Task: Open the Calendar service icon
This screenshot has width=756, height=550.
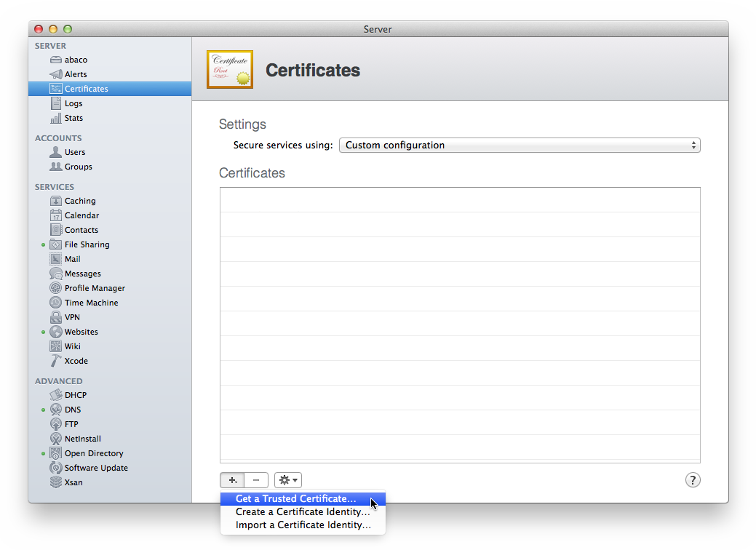Action: (x=56, y=215)
